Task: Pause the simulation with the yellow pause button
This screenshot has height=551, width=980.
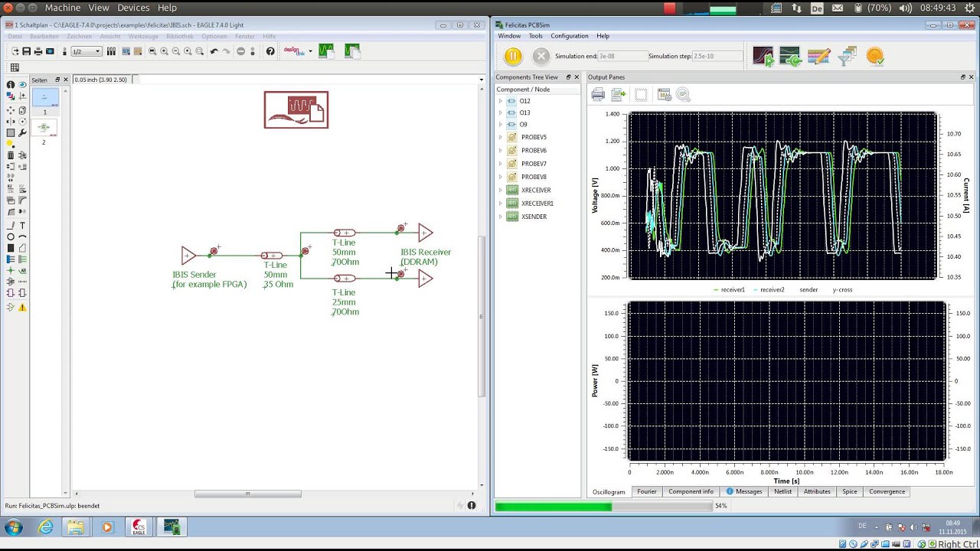Action: pyautogui.click(x=513, y=56)
